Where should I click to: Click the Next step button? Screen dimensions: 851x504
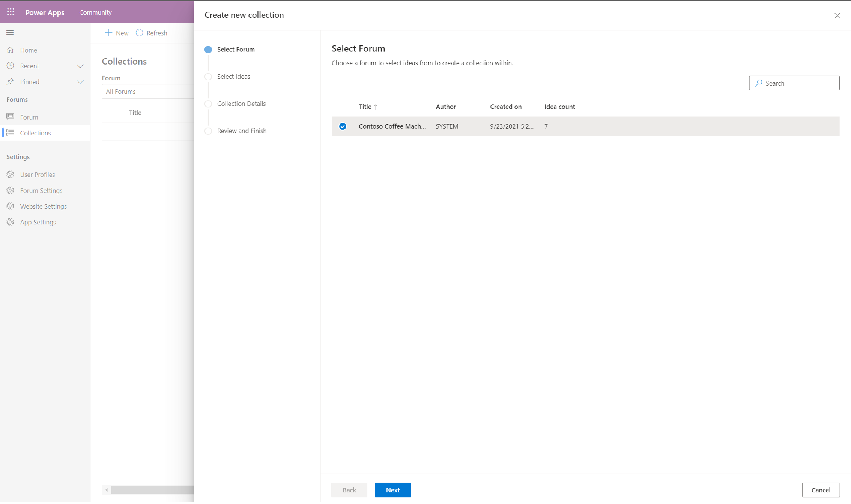[393, 490]
